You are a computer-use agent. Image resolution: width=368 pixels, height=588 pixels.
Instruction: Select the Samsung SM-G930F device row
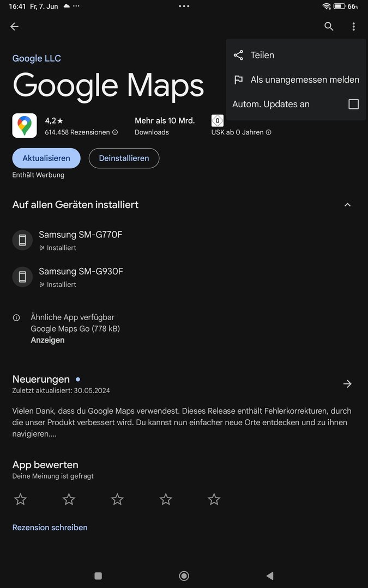(x=184, y=277)
